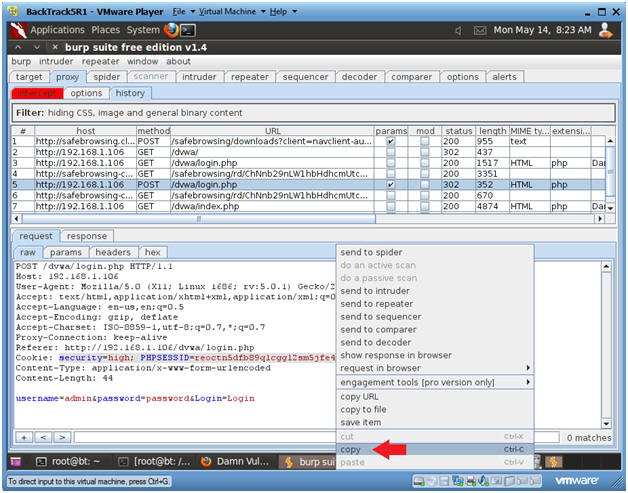
Task: Switch to the decoder tab
Action: click(x=359, y=77)
